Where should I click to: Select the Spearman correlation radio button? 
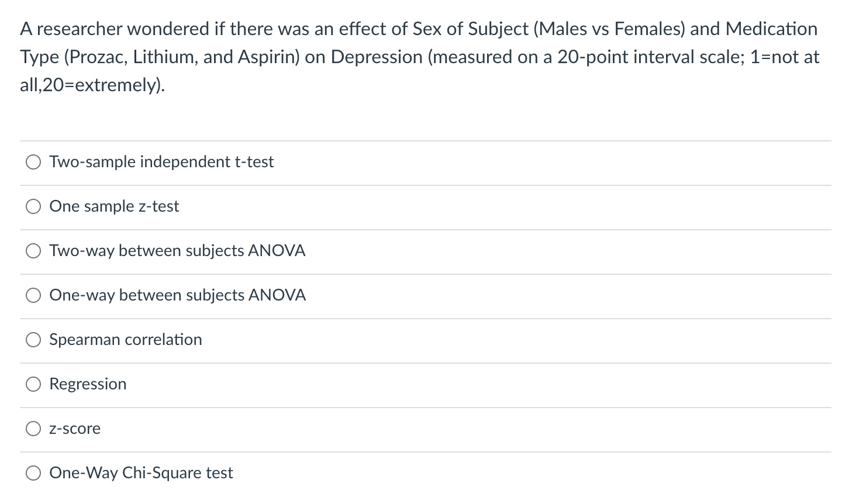tap(33, 340)
